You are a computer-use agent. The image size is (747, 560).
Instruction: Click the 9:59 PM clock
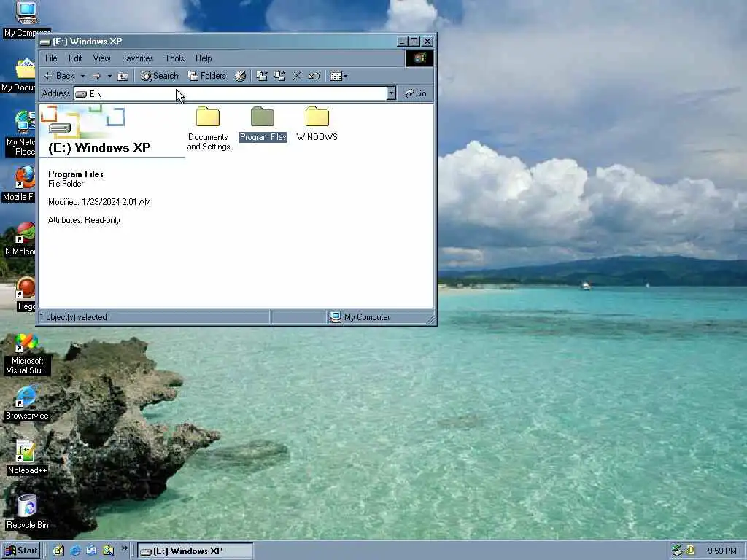coord(721,551)
